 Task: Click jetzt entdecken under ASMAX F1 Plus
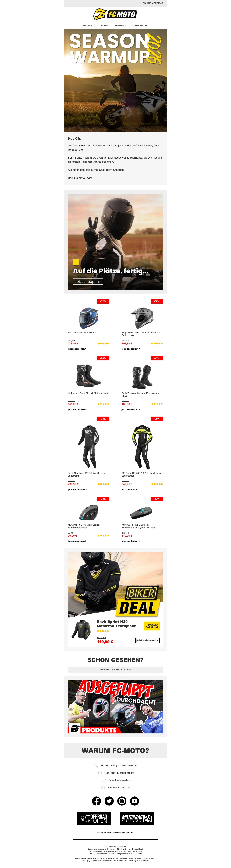pyautogui.click(x=131, y=541)
